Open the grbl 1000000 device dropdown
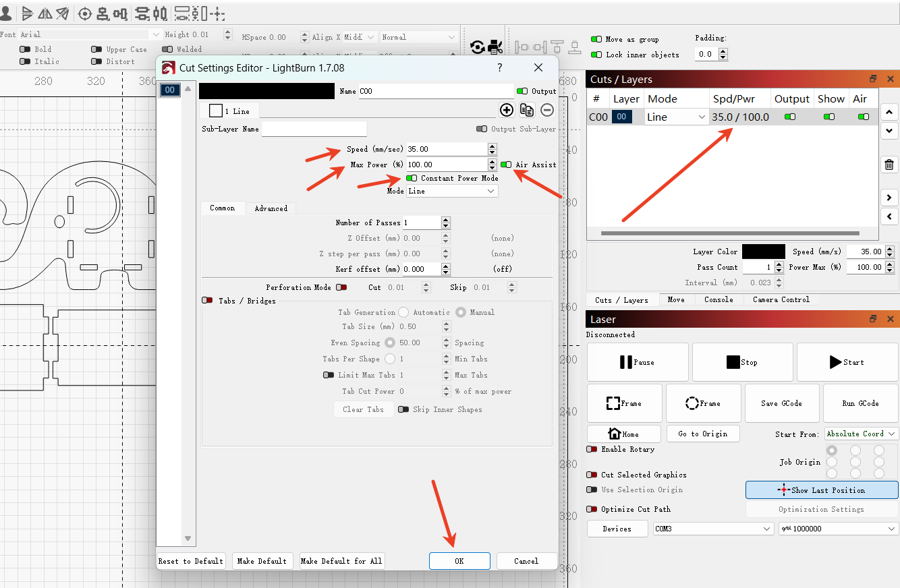 tap(839, 529)
